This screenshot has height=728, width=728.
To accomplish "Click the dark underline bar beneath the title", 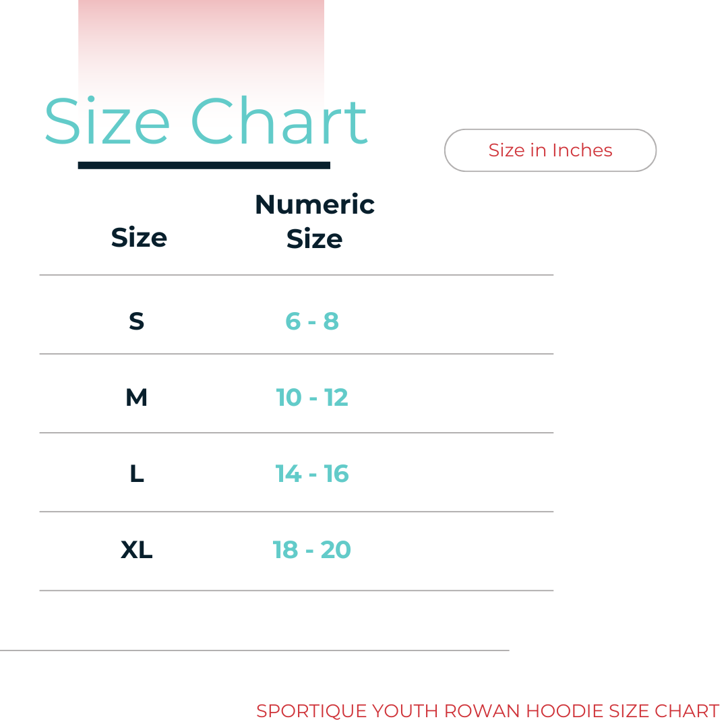I will pos(204,165).
